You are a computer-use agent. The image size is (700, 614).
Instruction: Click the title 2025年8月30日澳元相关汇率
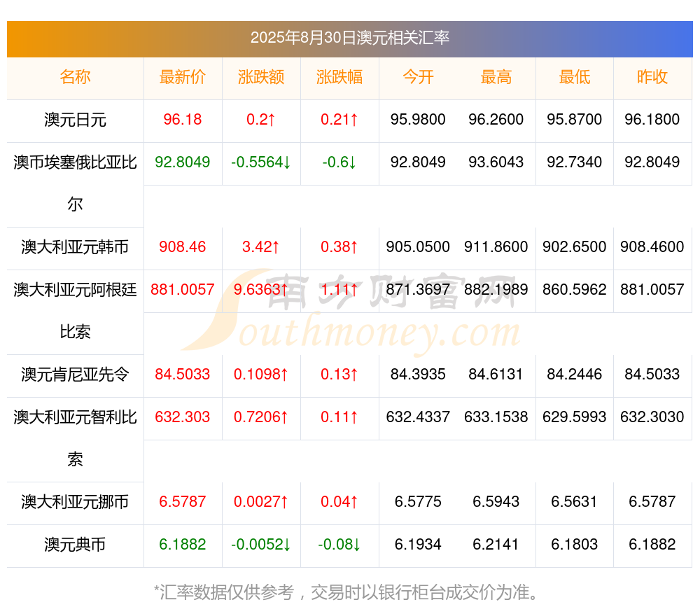pos(349,38)
